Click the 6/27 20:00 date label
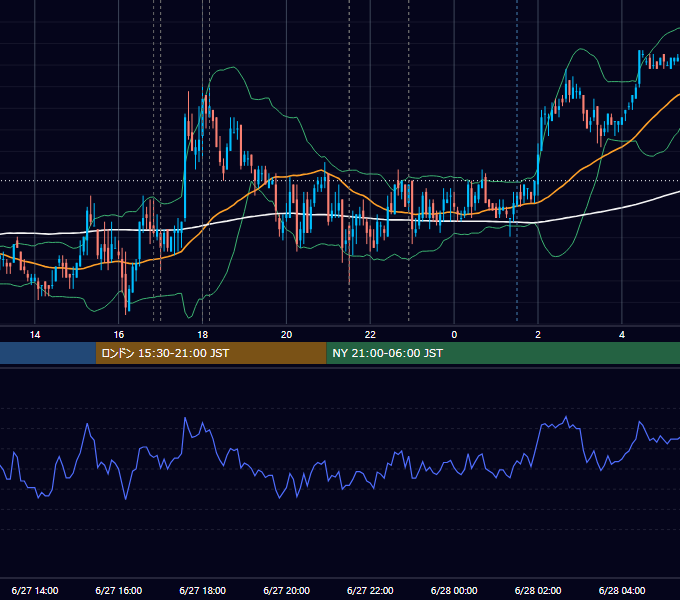 286,590
